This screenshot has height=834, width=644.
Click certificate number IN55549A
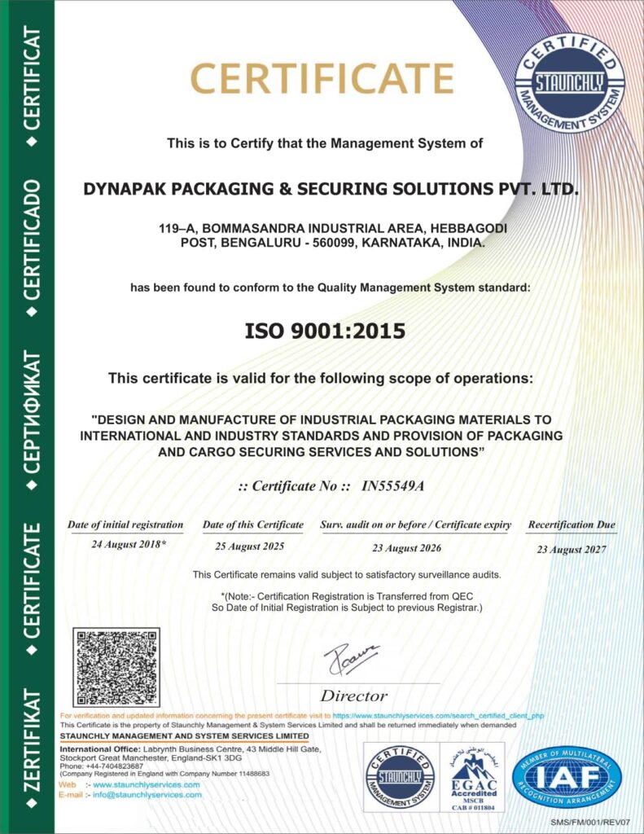pos(392,486)
